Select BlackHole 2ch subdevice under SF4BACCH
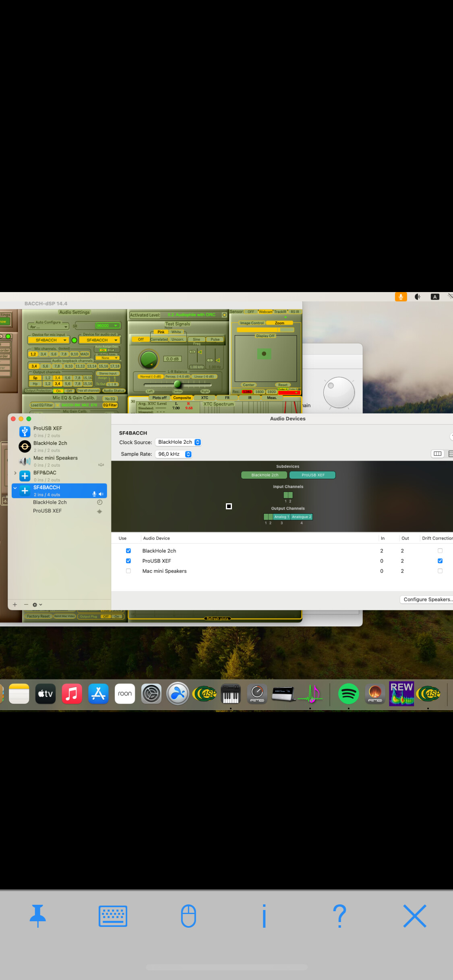The image size is (453, 980). (x=50, y=502)
